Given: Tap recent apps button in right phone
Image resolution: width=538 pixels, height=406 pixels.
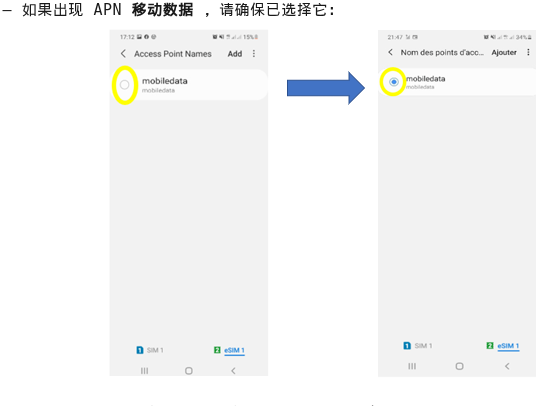Looking at the screenshot, I should pos(412,366).
